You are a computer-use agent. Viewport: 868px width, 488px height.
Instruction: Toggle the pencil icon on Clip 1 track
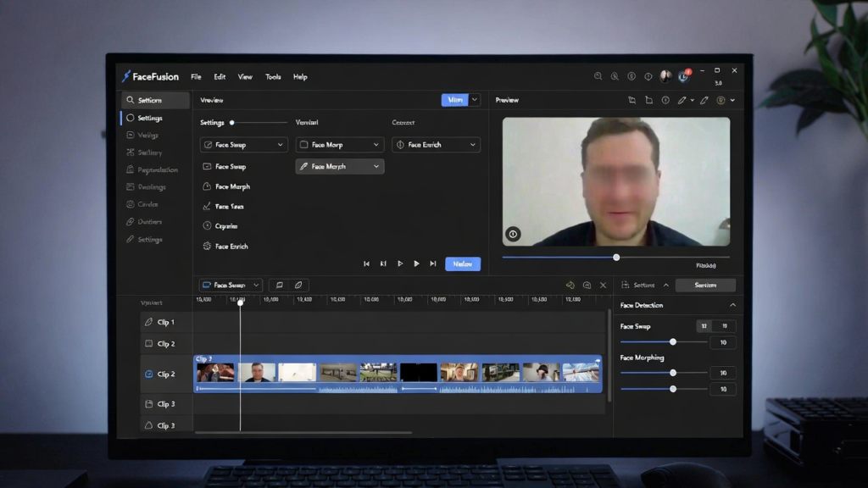[x=148, y=321]
